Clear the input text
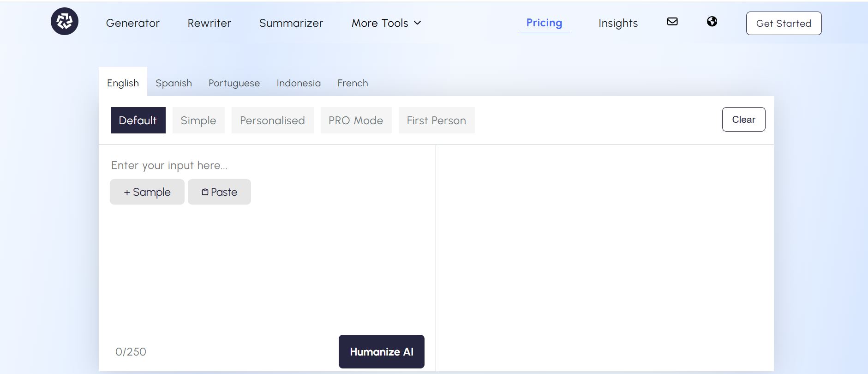The width and height of the screenshot is (868, 374). (743, 120)
